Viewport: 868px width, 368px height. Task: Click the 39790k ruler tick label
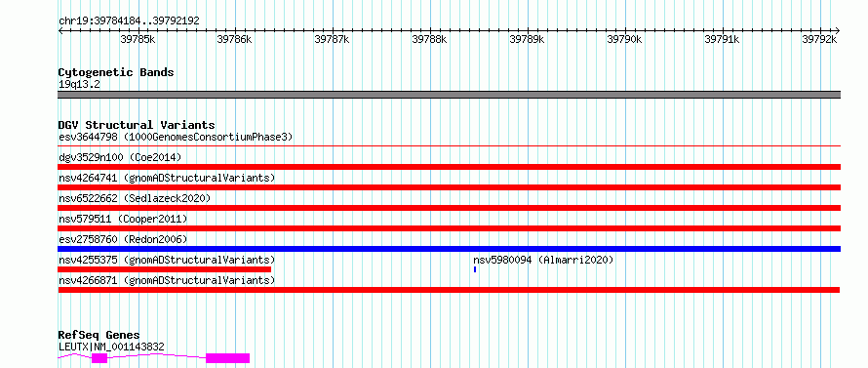coord(625,39)
